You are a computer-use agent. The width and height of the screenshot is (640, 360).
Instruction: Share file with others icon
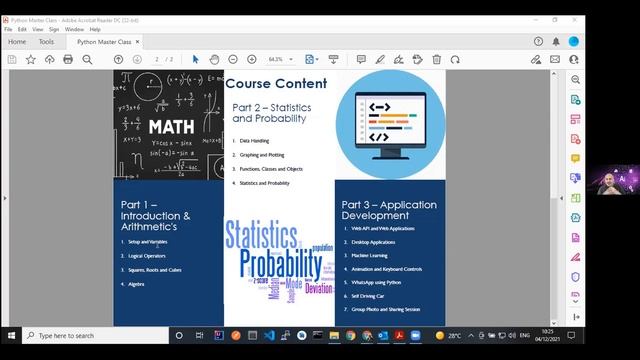[574, 60]
